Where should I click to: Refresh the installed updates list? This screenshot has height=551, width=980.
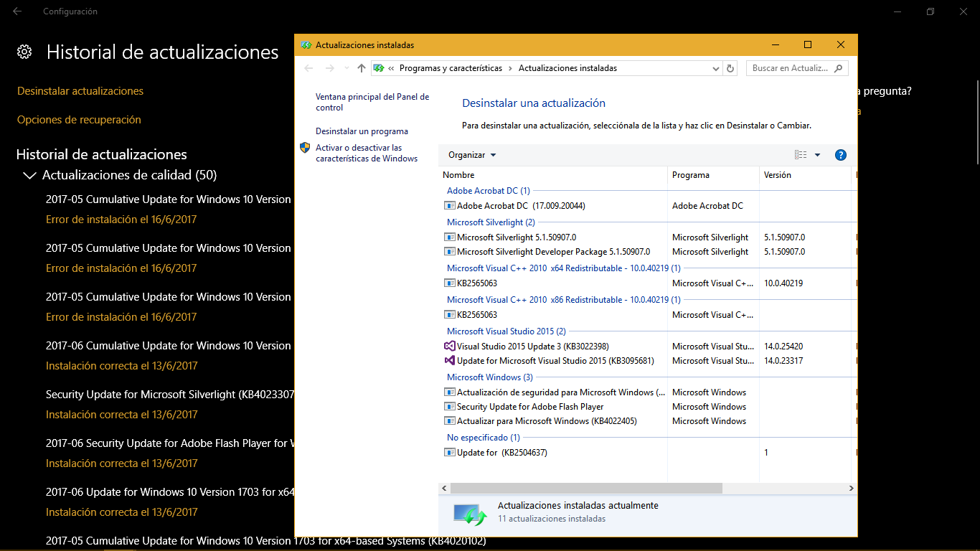[x=730, y=68]
